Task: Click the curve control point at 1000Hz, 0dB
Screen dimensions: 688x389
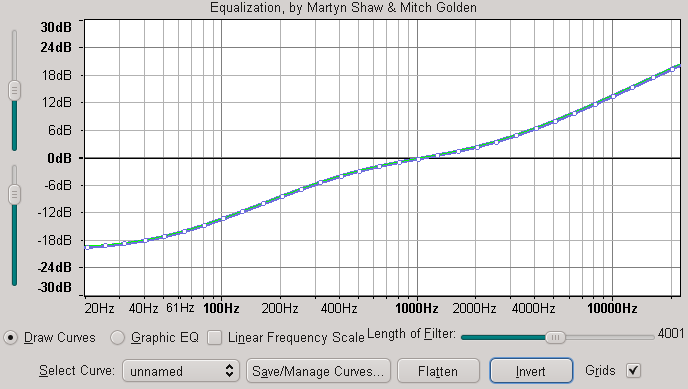Action: pyautogui.click(x=418, y=159)
